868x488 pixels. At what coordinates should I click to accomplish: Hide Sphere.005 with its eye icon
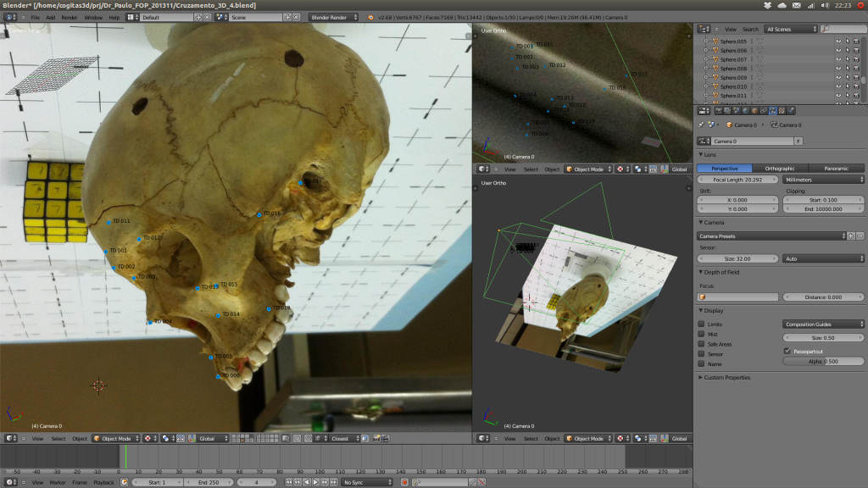[x=838, y=41]
